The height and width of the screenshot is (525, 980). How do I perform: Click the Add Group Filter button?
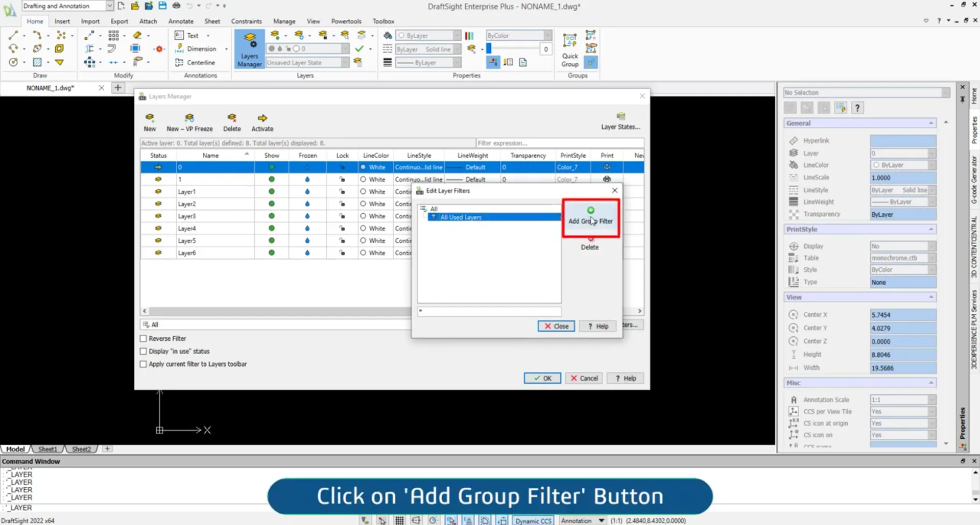click(590, 216)
